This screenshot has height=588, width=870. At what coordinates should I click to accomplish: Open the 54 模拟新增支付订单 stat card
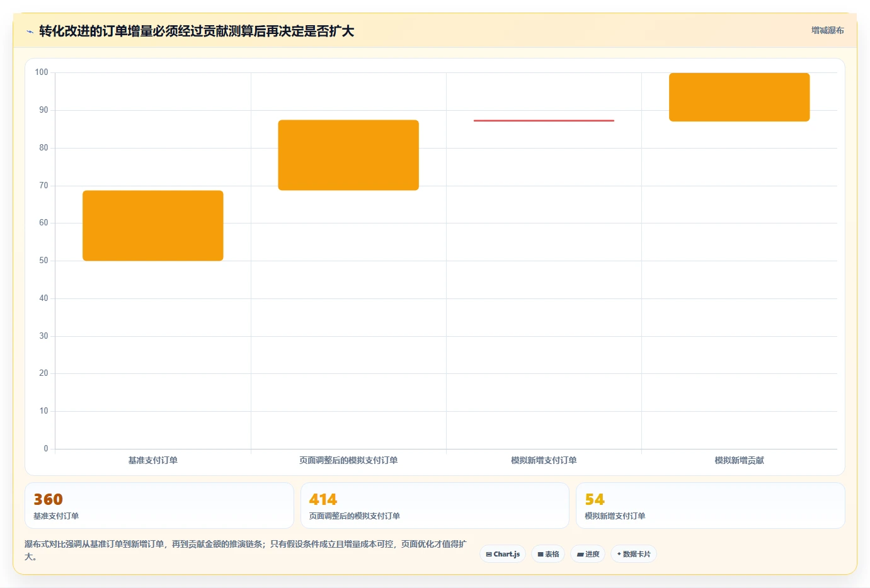click(711, 506)
